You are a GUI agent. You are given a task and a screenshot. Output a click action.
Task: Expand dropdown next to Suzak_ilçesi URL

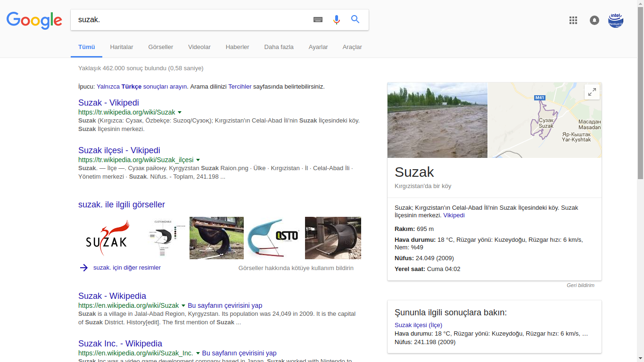pos(198,160)
